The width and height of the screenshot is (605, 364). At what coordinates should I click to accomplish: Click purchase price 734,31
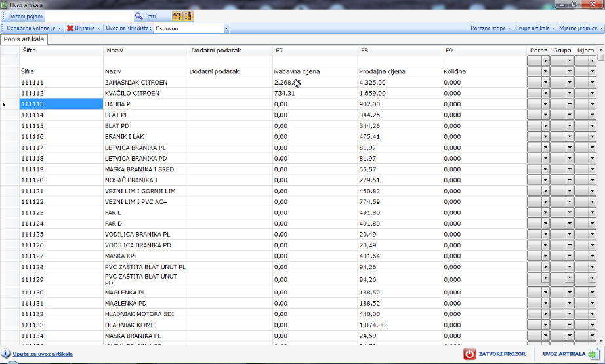[315, 93]
